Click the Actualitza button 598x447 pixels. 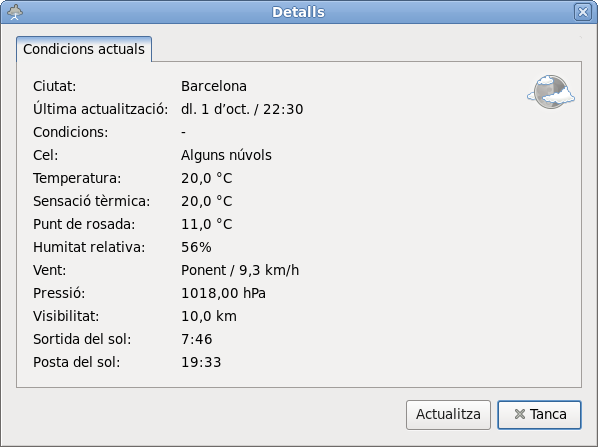click(x=448, y=415)
